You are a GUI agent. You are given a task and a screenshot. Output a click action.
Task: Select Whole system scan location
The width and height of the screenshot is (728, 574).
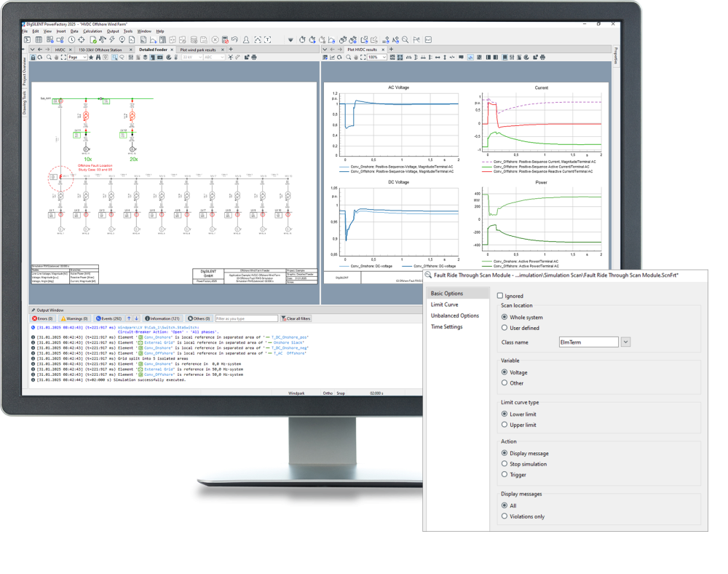[x=505, y=317]
